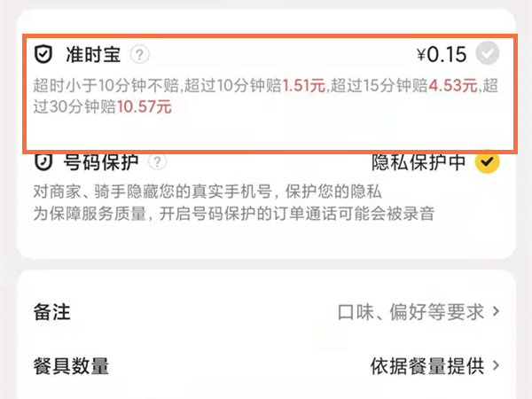Viewport: 532px width, 399px height.
Task: Click the red 10.57元 compensation amount
Action: pos(145,107)
